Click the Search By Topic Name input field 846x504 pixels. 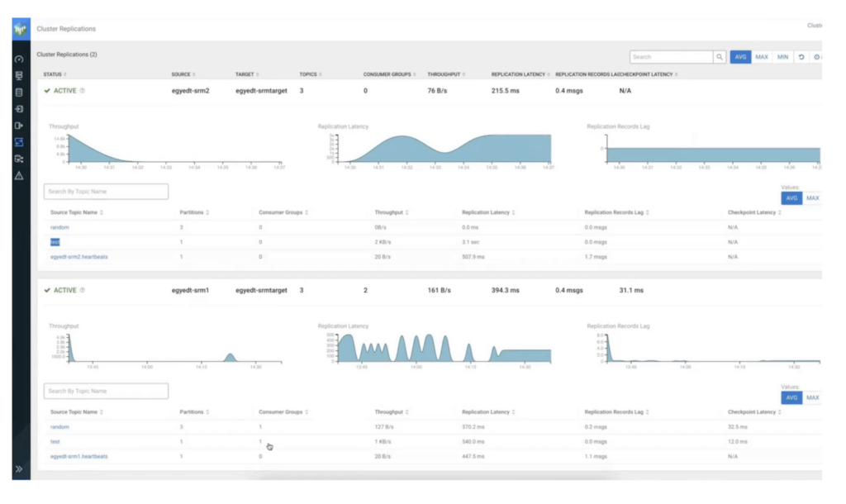point(105,191)
